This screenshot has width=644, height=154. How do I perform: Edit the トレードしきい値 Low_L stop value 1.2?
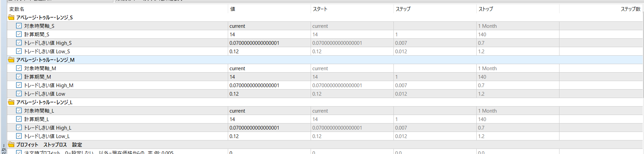(518, 136)
